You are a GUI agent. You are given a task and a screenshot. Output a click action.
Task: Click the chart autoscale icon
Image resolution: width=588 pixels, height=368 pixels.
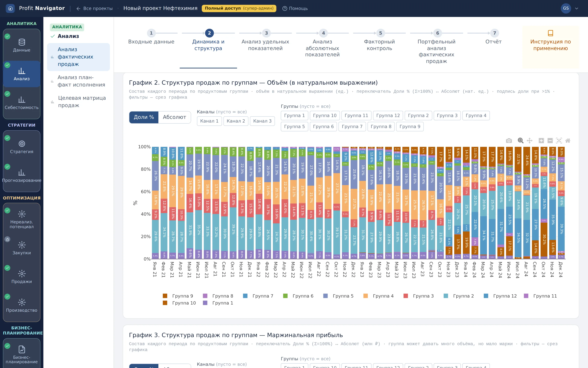[559, 141]
